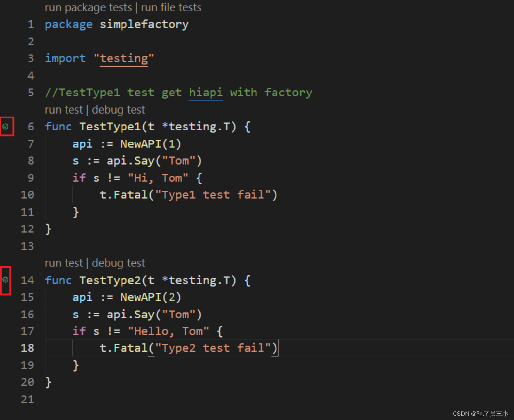The image size is (514, 420).
Task: Click the 'hiapi' word in the comment
Action: point(206,93)
